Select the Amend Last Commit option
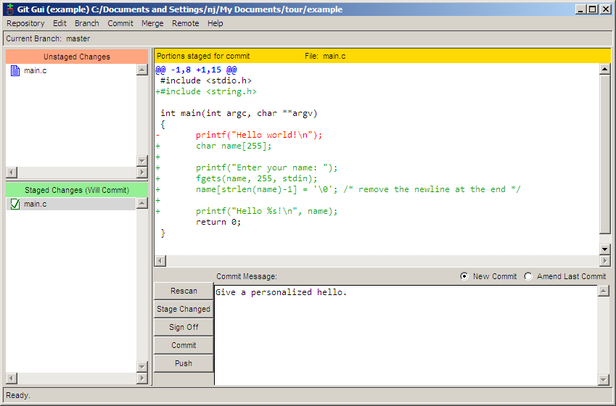Image resolution: width=616 pixels, height=406 pixels. [x=529, y=276]
